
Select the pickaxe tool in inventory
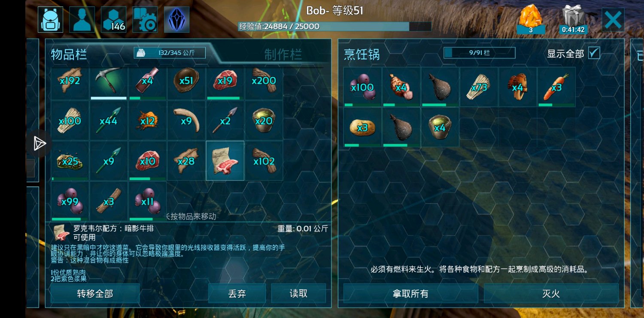click(x=109, y=83)
